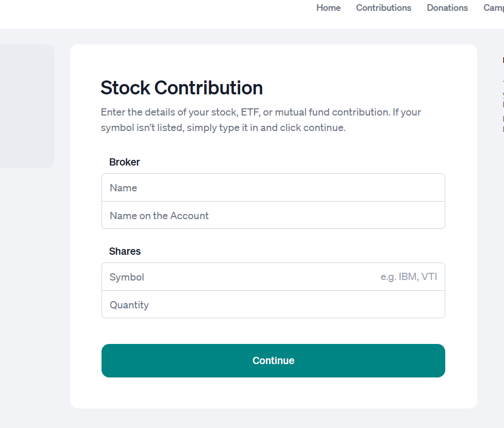Click gray page background beneath the form card
This screenshot has width=504, height=428.
(x=273, y=418)
